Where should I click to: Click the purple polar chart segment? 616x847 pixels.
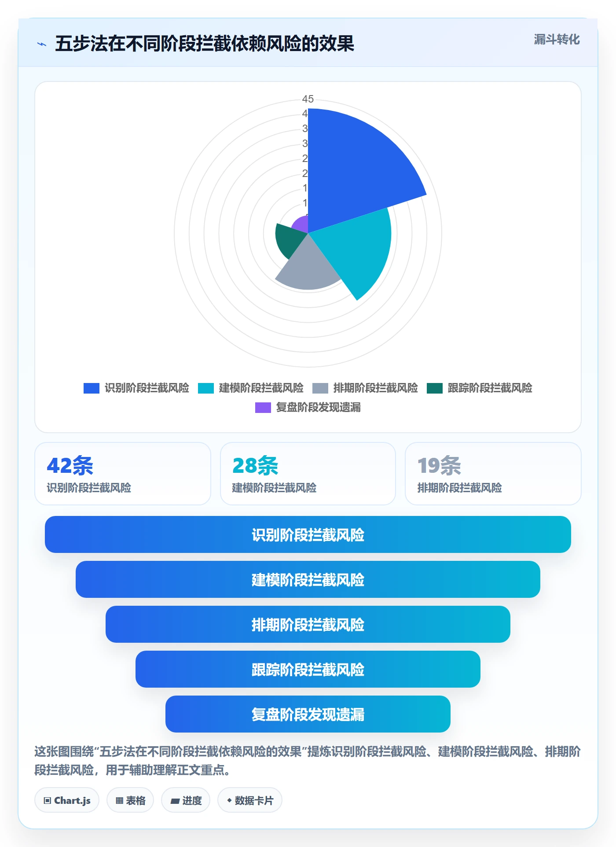[x=301, y=225]
